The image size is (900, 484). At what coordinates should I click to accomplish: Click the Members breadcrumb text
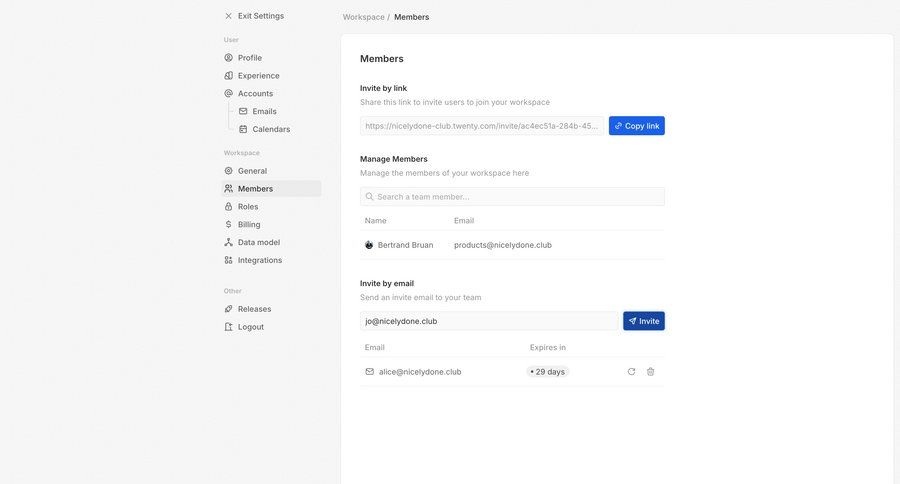coord(412,17)
